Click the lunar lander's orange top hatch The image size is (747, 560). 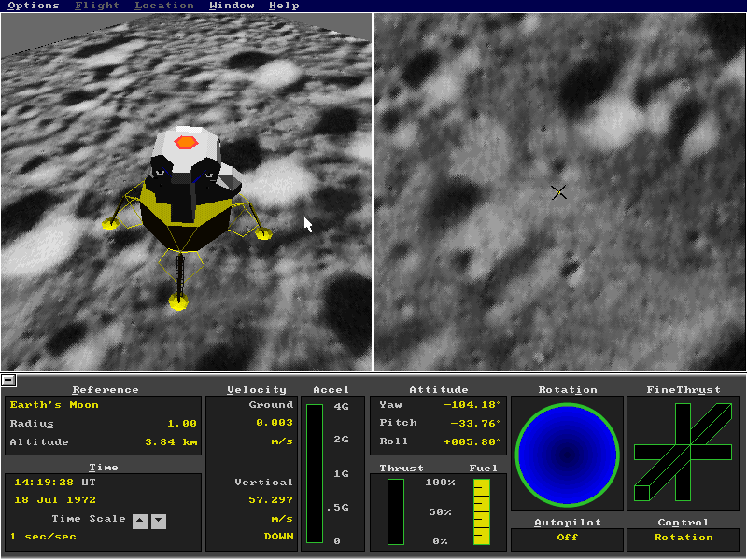[186, 143]
